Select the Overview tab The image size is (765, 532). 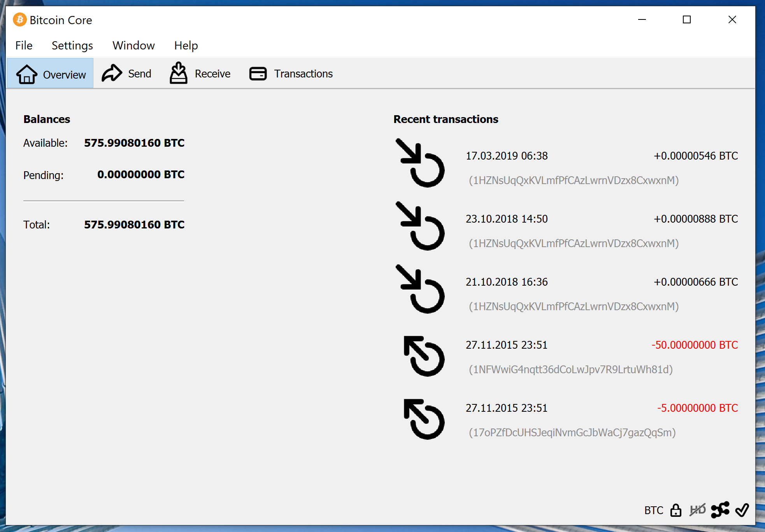click(x=51, y=74)
